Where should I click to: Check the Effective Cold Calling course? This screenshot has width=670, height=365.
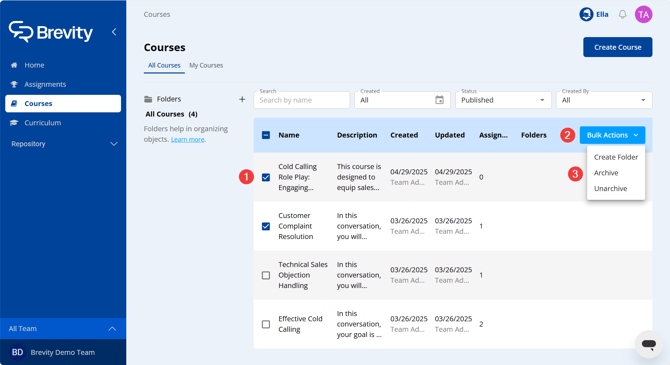tap(266, 324)
